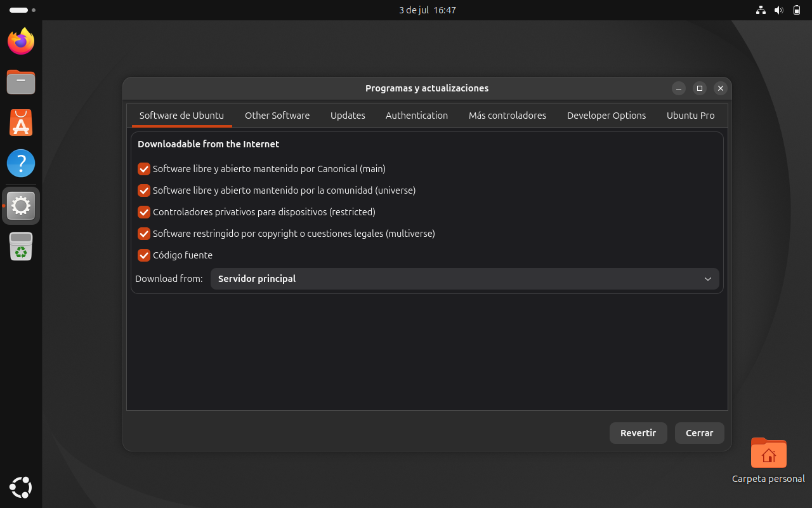This screenshot has height=508, width=812.
Task: Open the Help question-mark icon
Action: (x=21, y=163)
